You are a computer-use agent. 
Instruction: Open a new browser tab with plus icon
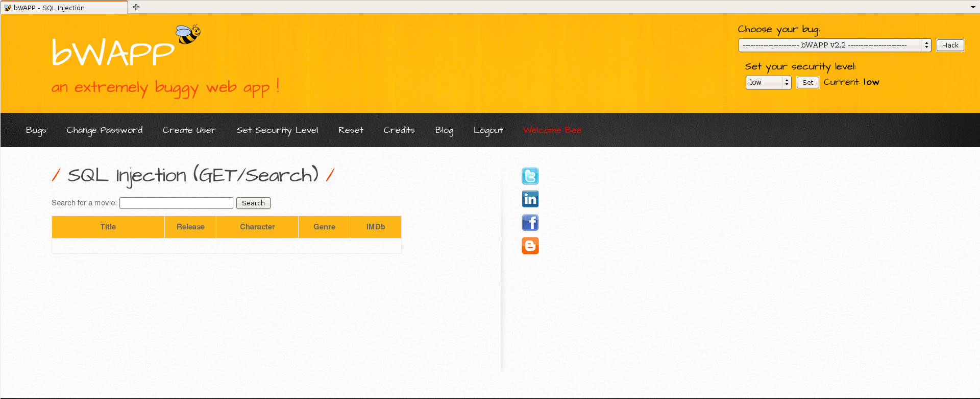coord(136,7)
